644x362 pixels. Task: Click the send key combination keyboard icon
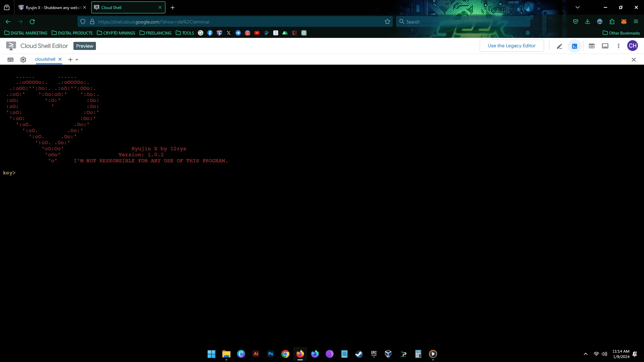tap(10, 60)
